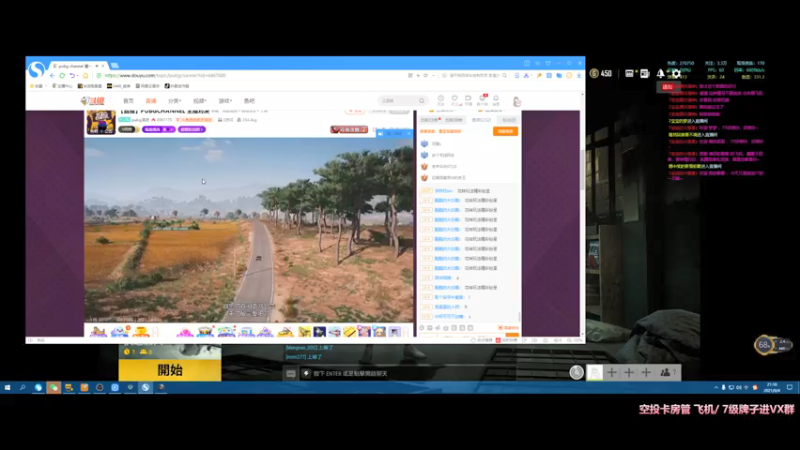Screen dimensions: 800x450
Task: Open the browser home page icon
Action: [85, 76]
